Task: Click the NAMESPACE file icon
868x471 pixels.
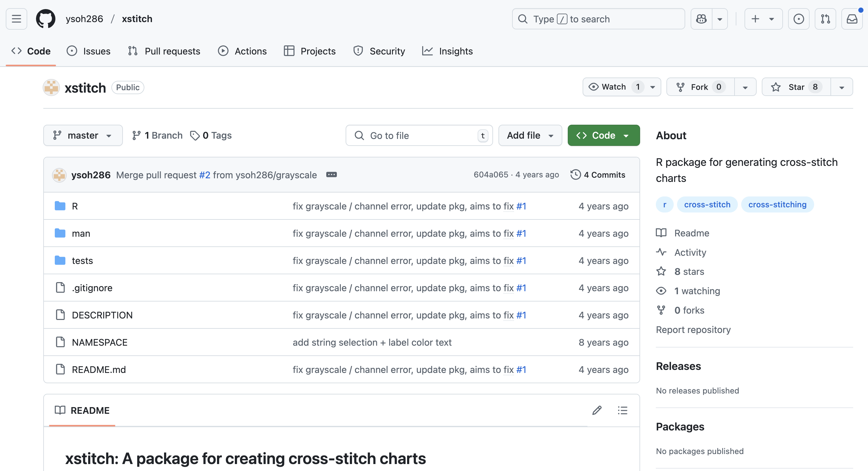Action: [x=60, y=342]
